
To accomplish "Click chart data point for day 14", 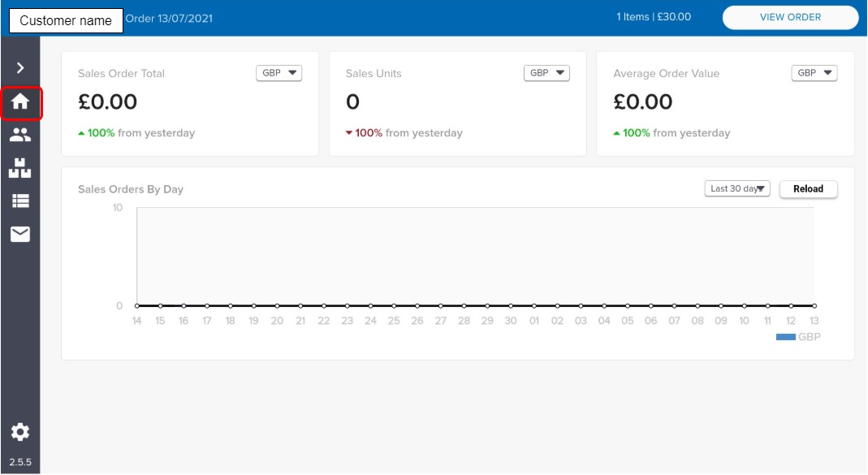I will click(x=137, y=306).
